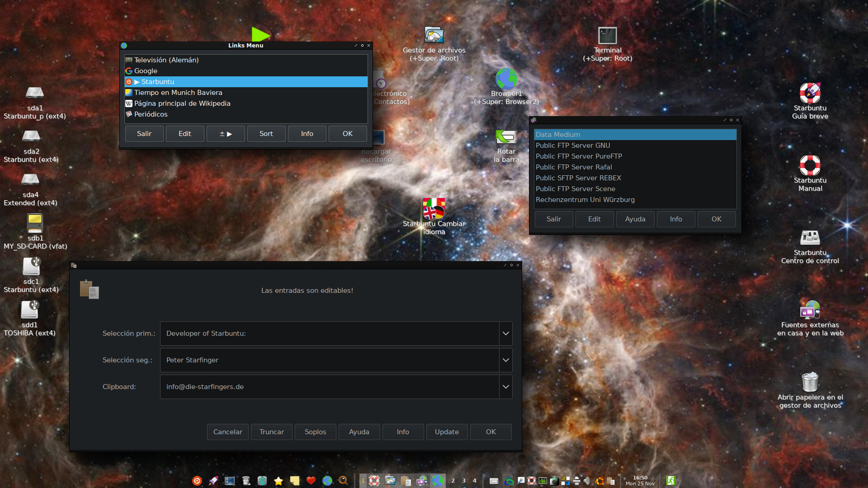The height and width of the screenshot is (488, 868).
Task: Select Public SFTP Server REBEX entry
Action: (635, 178)
